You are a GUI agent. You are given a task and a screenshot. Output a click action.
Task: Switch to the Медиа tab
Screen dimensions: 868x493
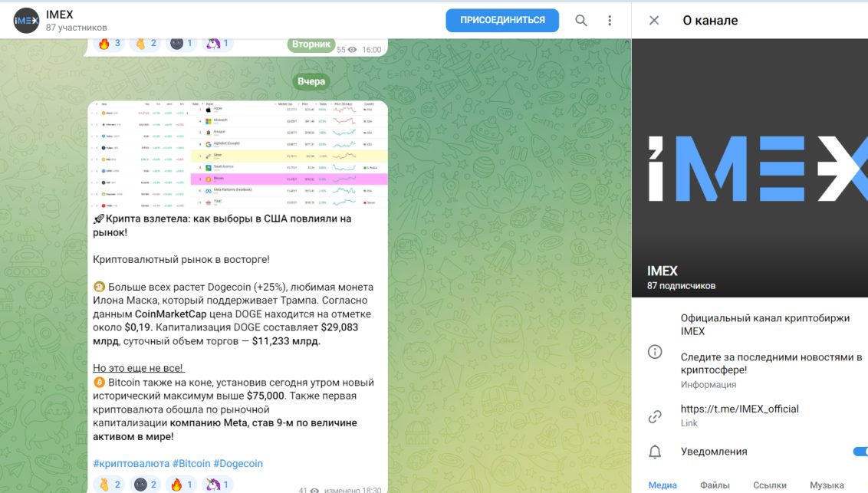[x=663, y=485]
